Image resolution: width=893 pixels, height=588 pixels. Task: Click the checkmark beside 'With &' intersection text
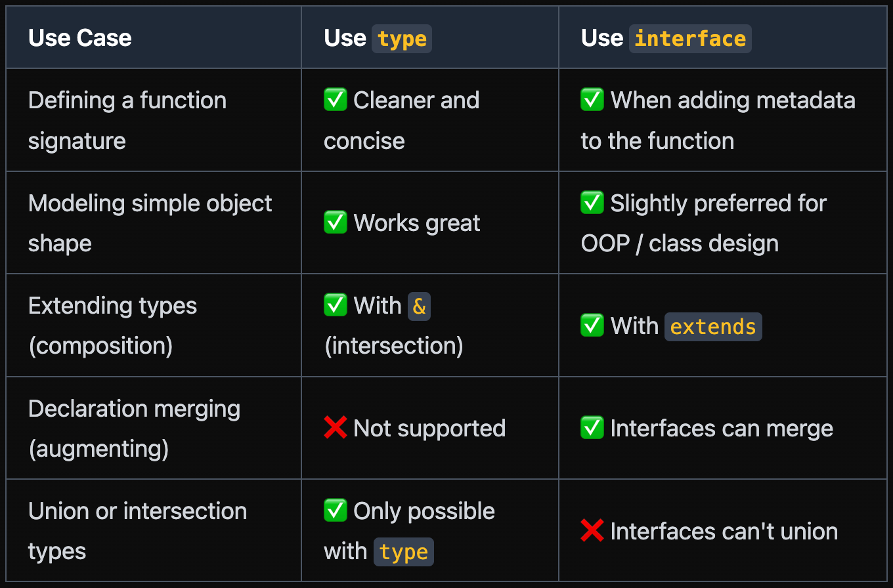pyautogui.click(x=335, y=305)
